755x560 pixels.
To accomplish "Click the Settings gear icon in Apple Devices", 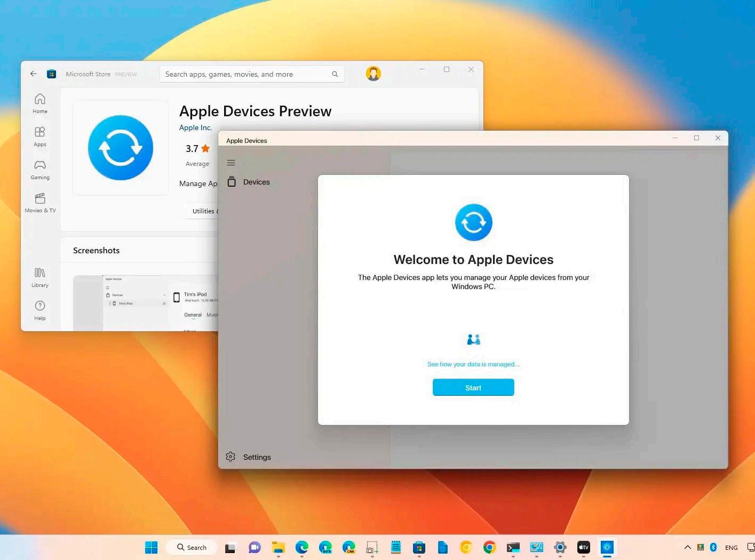I will tap(231, 457).
